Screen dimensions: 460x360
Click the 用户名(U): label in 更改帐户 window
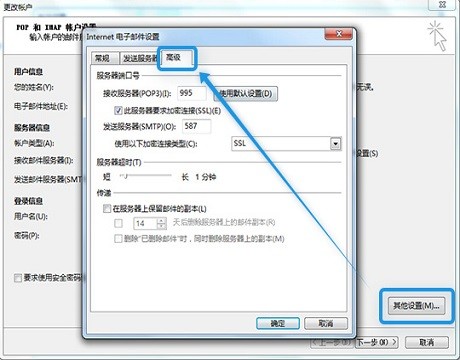point(31,217)
